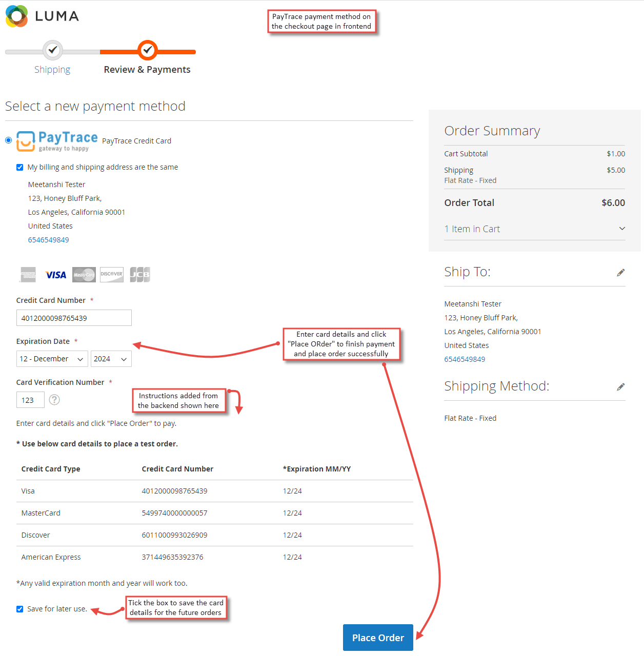Viewport: 644px width, 656px height.
Task: Click the Order Total $6.00 value
Action: click(x=613, y=203)
